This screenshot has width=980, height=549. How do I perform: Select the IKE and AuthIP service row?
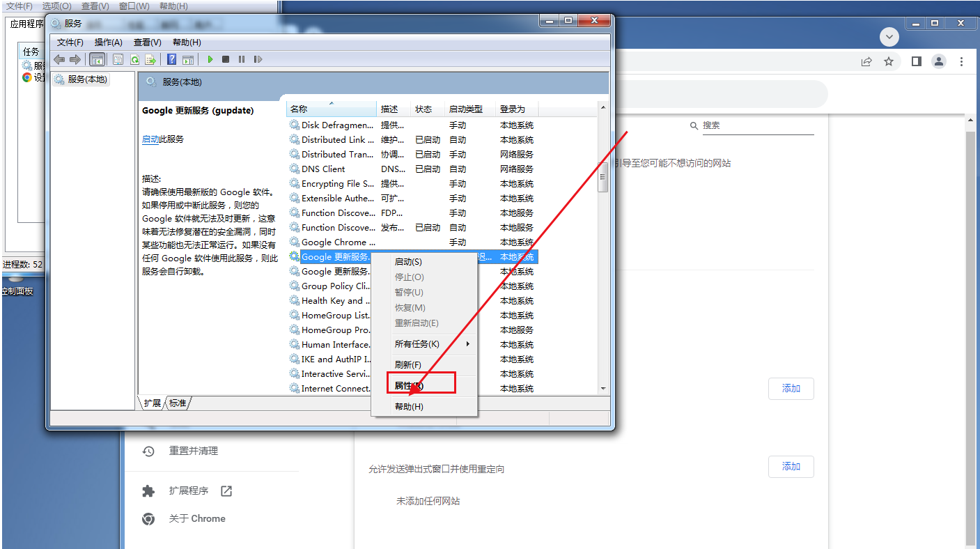412,359
